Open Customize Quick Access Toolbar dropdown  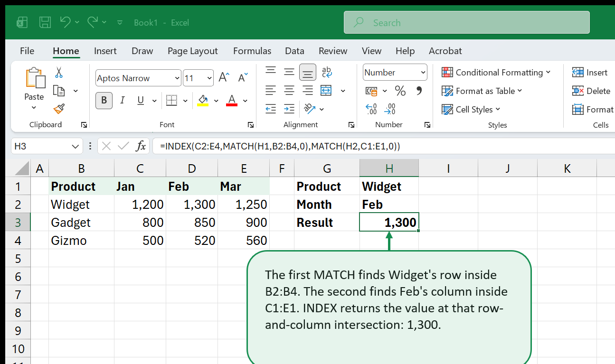tap(120, 22)
